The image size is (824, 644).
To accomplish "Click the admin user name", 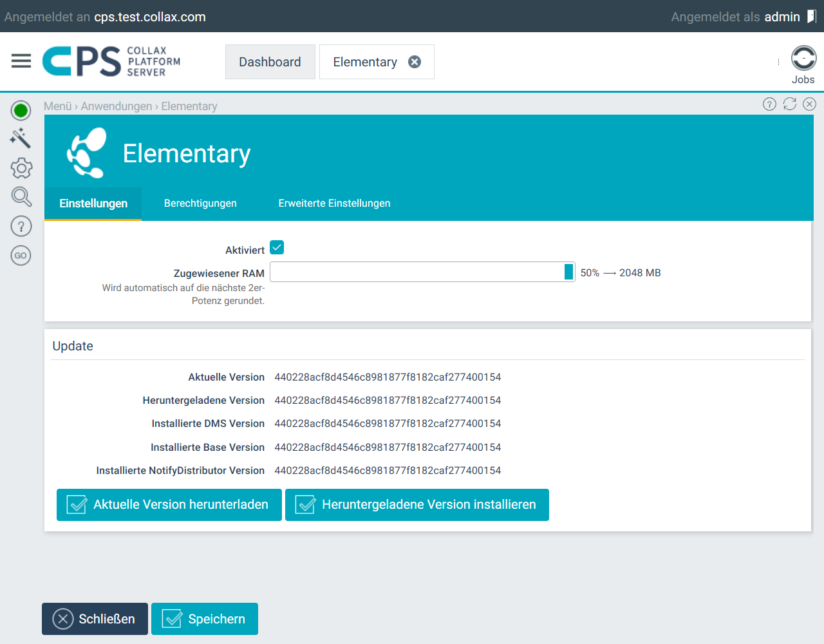I will pos(782,17).
